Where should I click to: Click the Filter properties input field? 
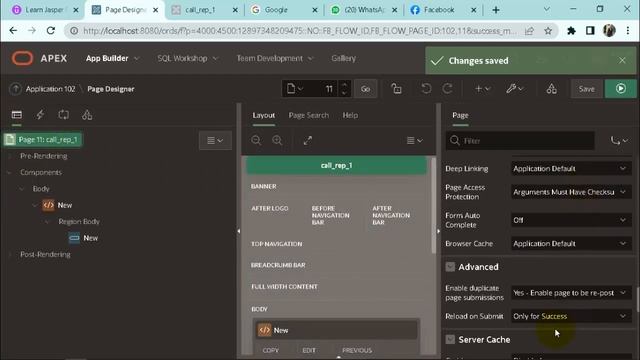tap(520, 141)
